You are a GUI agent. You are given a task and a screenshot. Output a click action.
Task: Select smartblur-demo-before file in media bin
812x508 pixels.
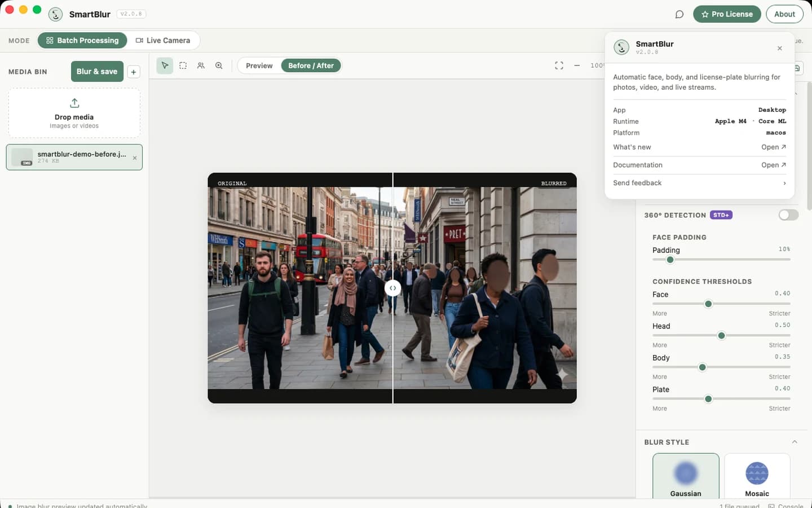tap(74, 157)
